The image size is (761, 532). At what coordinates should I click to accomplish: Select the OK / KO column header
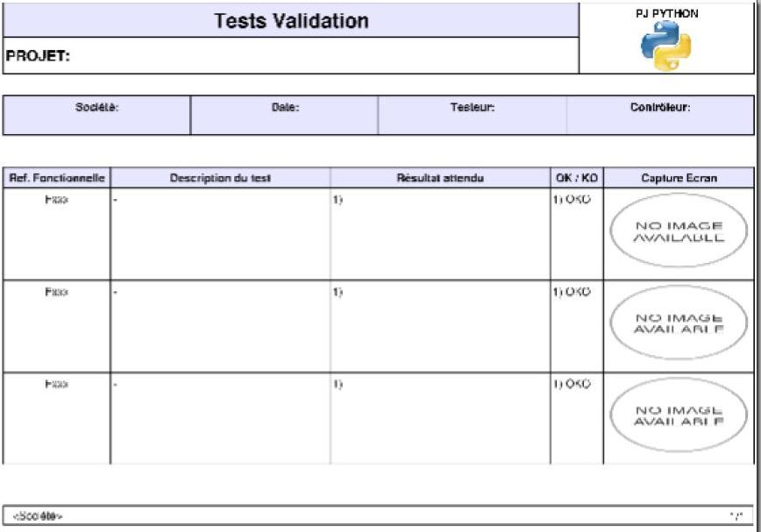(577, 178)
